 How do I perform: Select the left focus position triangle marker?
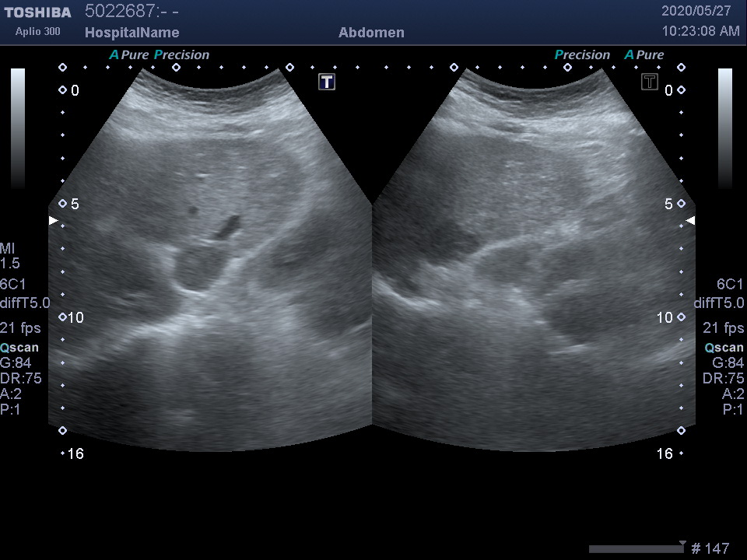54,220
